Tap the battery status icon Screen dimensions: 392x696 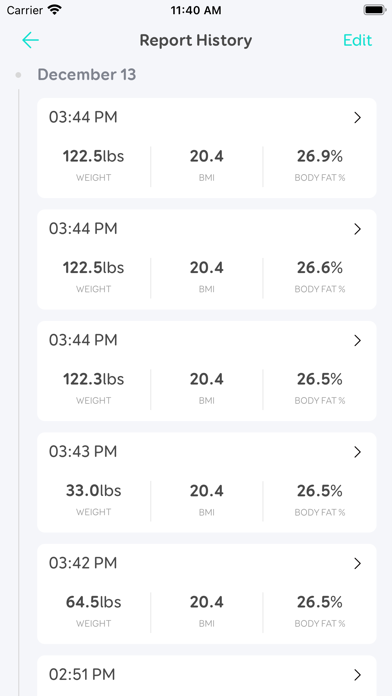click(x=374, y=10)
